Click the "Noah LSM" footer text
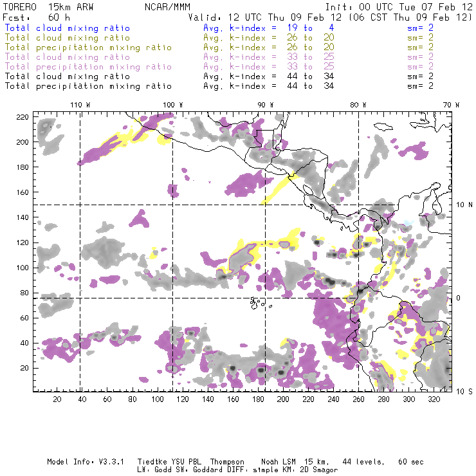Screen dimensions: 476x476 pyautogui.click(x=279, y=462)
